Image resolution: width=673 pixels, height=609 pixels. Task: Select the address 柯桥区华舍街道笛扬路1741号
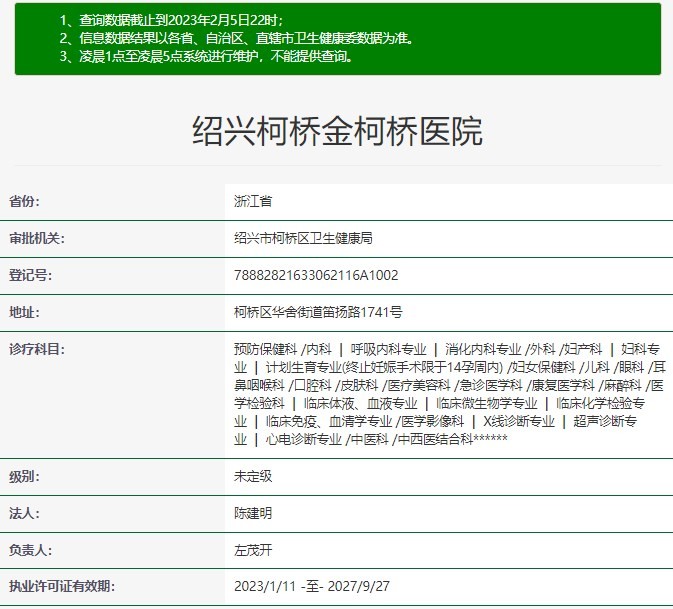pyautogui.click(x=318, y=312)
